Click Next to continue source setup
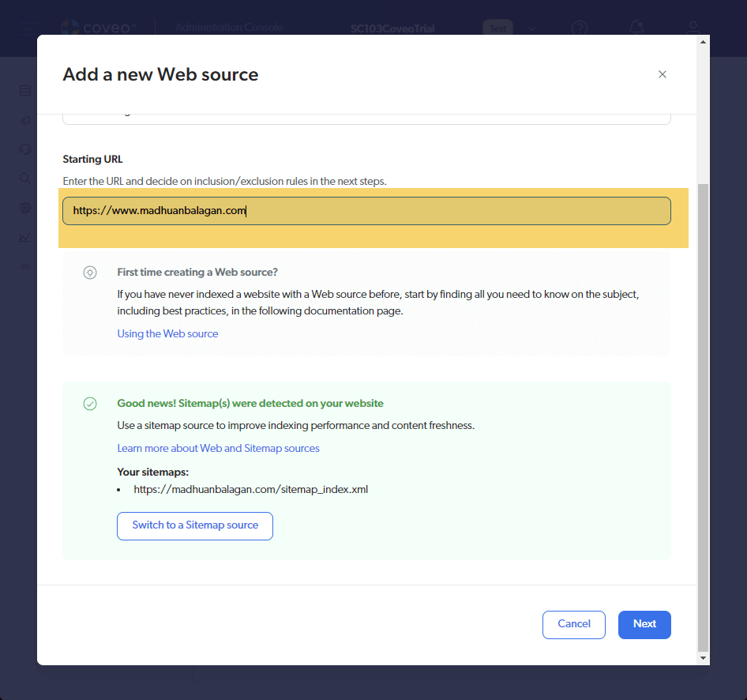The width and height of the screenshot is (747, 700). (x=644, y=624)
